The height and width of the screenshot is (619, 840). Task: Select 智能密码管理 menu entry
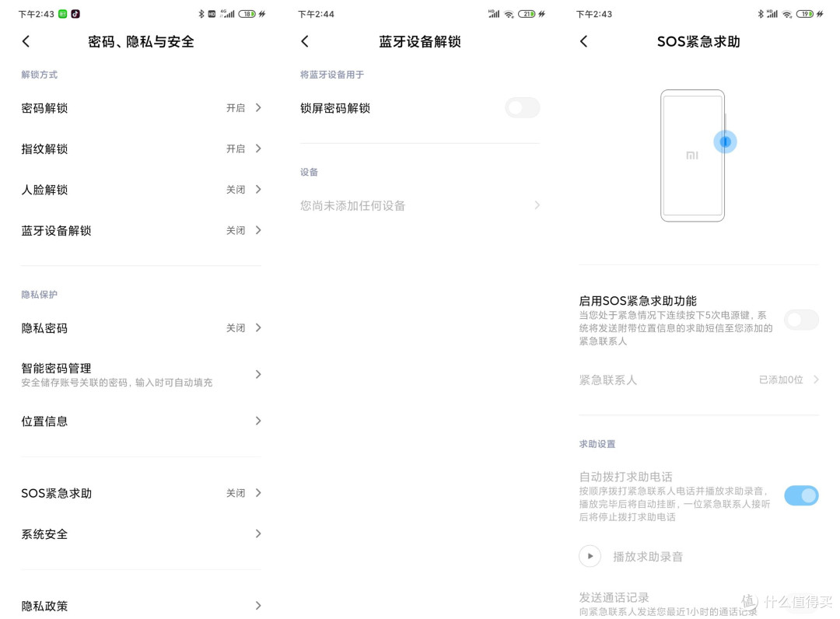point(142,374)
